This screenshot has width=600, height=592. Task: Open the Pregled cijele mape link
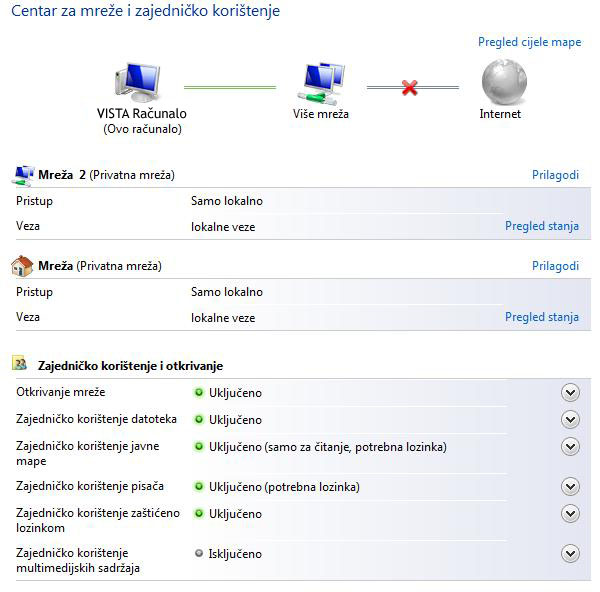tap(529, 43)
